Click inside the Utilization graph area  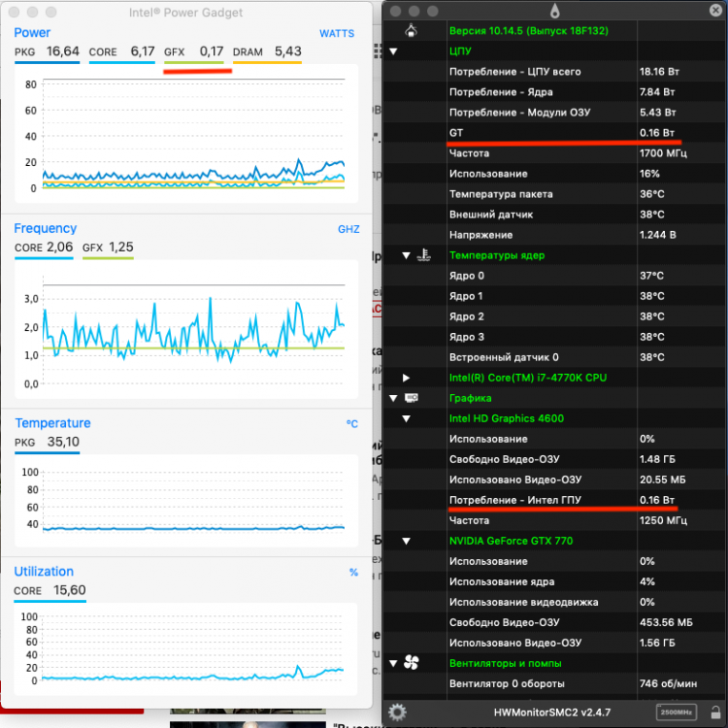pos(186,648)
